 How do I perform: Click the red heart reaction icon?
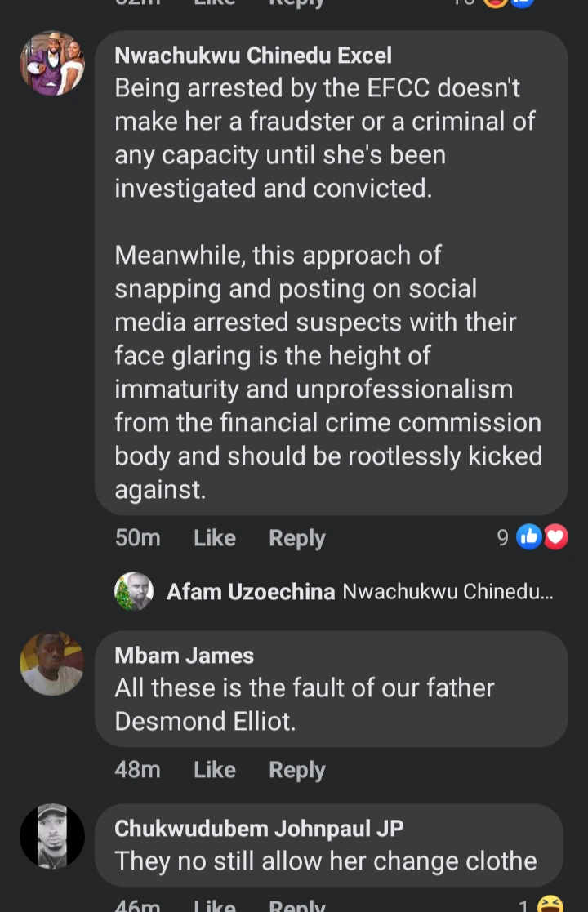point(555,536)
